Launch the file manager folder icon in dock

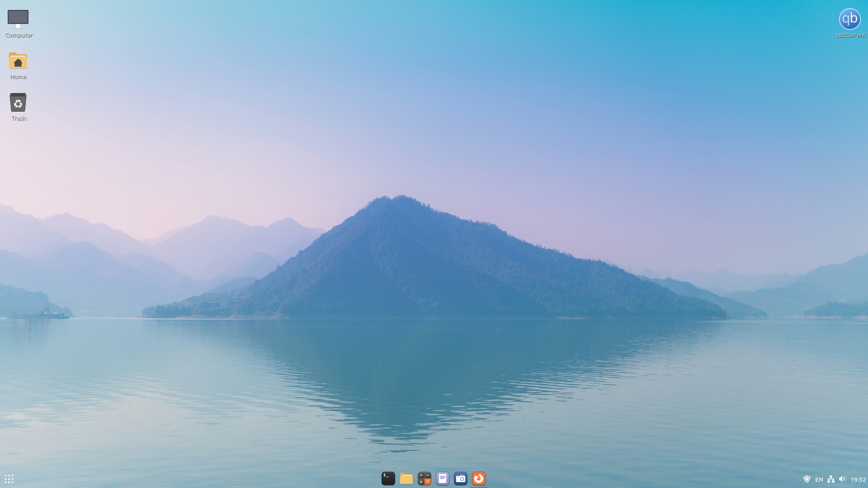(406, 479)
